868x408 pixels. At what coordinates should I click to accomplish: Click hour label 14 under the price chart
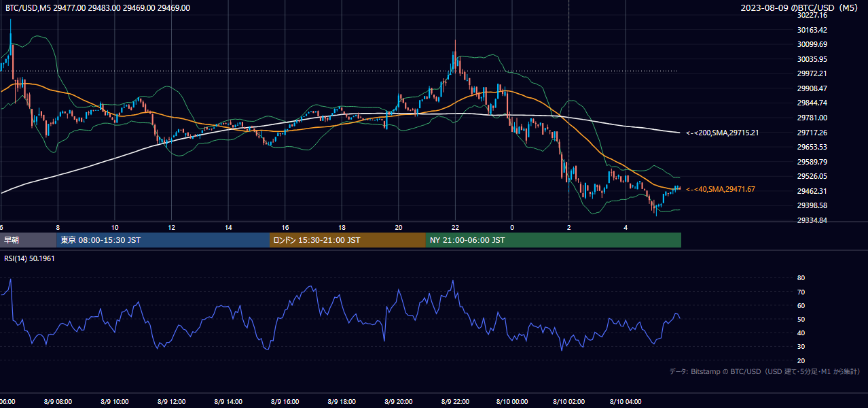pos(229,227)
